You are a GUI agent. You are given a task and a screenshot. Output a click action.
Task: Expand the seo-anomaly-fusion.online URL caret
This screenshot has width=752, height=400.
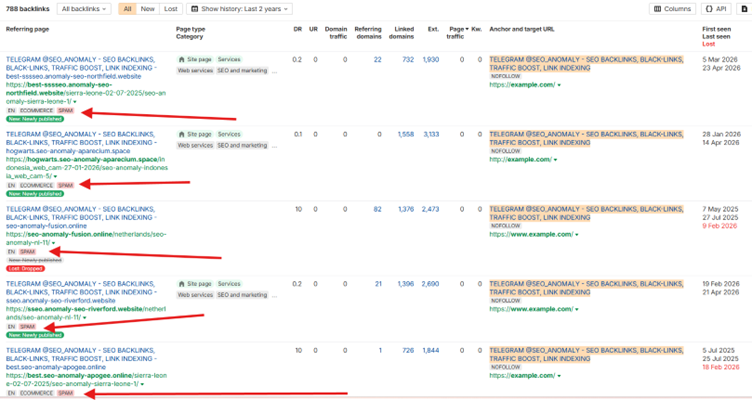tap(53, 243)
